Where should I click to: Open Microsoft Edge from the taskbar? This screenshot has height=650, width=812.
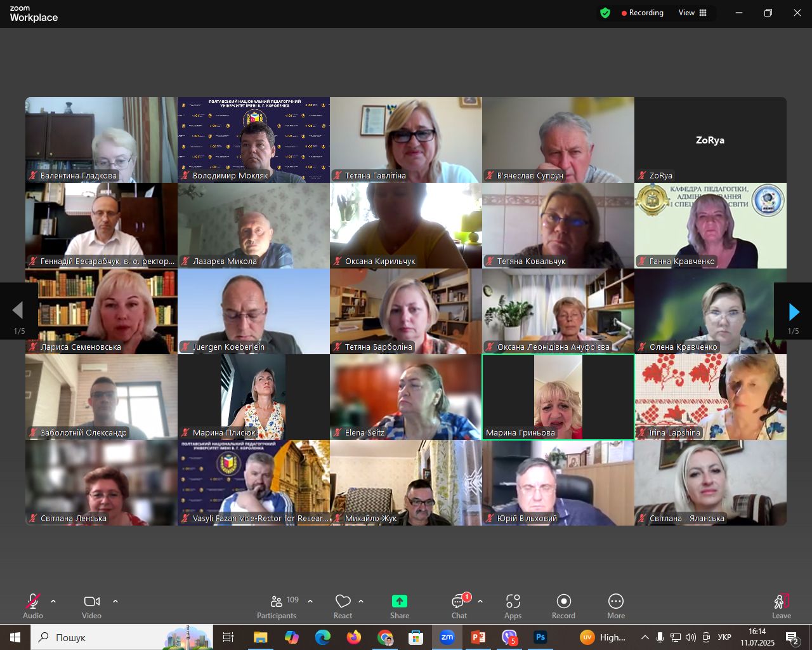(323, 637)
